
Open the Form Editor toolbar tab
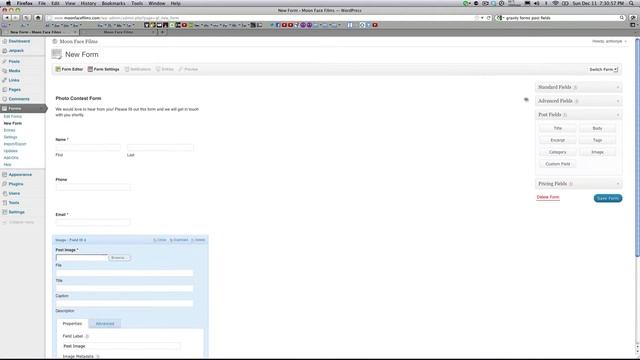69,69
